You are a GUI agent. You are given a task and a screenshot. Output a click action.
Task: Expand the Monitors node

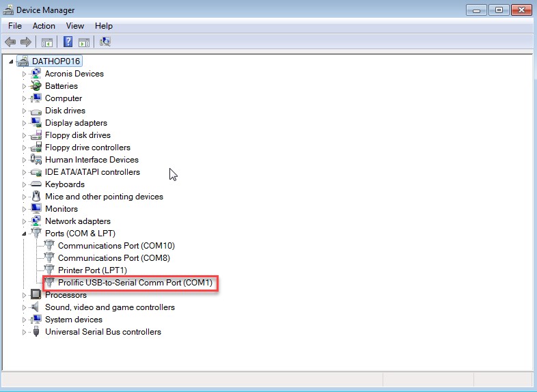coord(24,209)
